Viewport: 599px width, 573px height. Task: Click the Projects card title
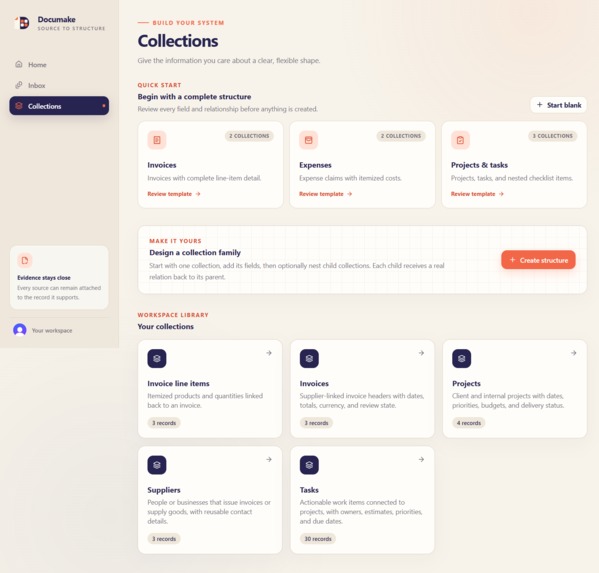tap(466, 384)
